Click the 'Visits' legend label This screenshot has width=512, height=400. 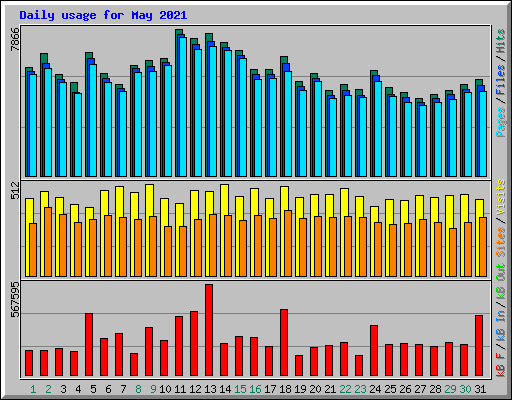pyautogui.click(x=501, y=197)
